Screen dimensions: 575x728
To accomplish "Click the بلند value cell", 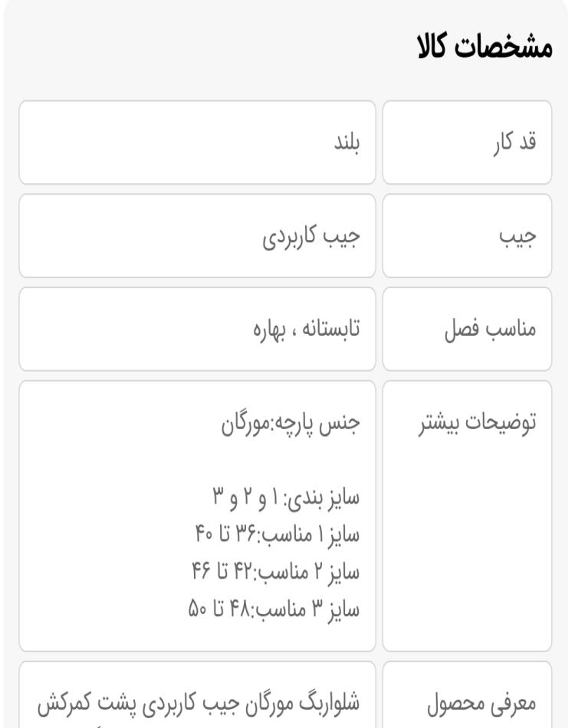I will (197, 143).
